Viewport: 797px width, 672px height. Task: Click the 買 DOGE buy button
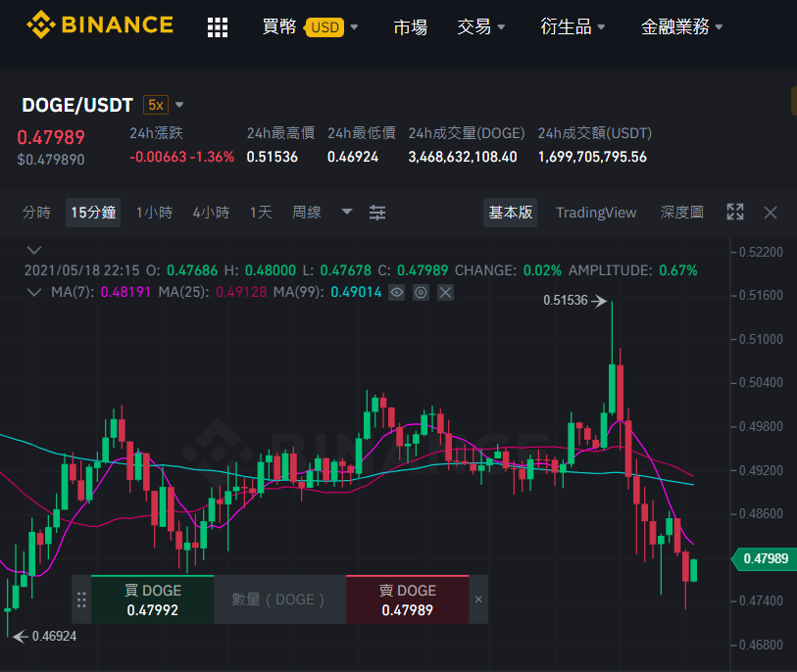click(153, 600)
